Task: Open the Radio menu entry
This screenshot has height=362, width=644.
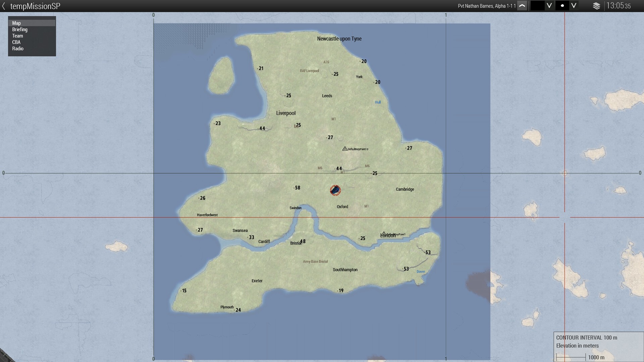Action: pos(18,49)
